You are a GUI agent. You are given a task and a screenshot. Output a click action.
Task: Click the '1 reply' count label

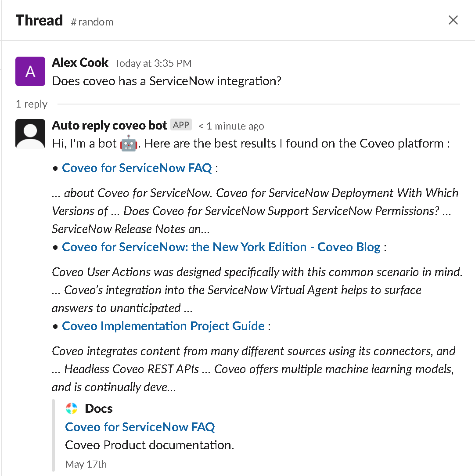coord(32,104)
